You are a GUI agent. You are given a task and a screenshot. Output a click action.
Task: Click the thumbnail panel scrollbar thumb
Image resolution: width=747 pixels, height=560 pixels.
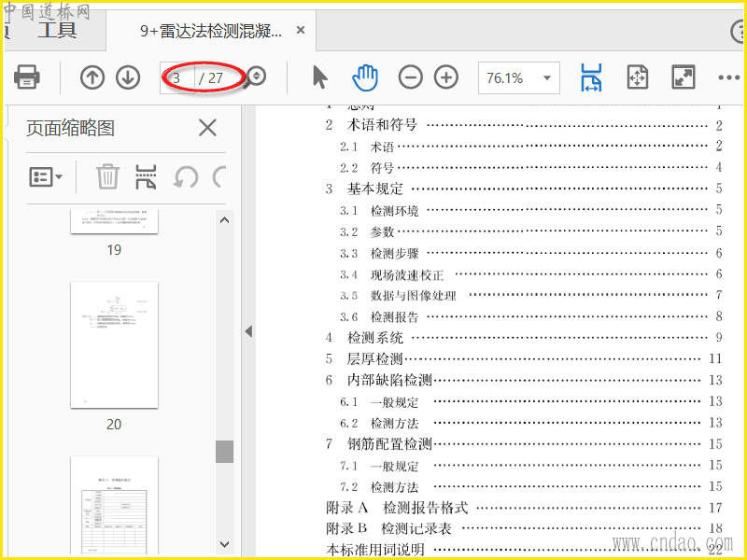tap(224, 452)
